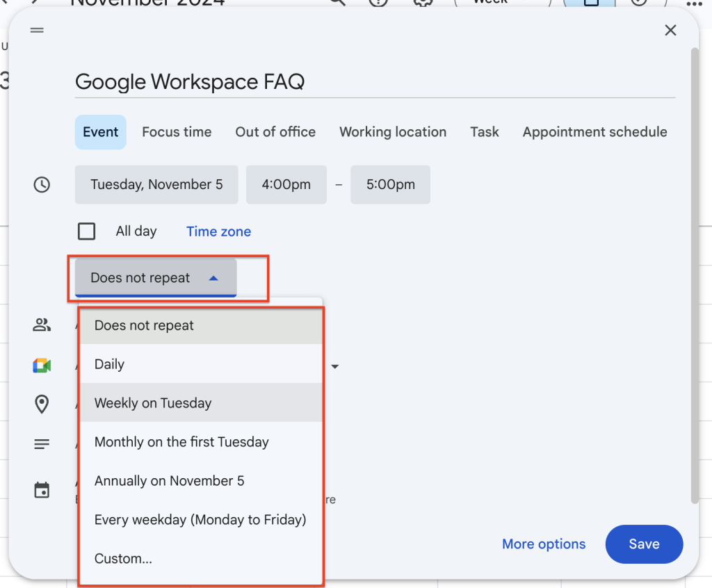The image size is (712, 588).
Task: Choose Every weekday (Monday to Friday)
Action: pyautogui.click(x=201, y=519)
